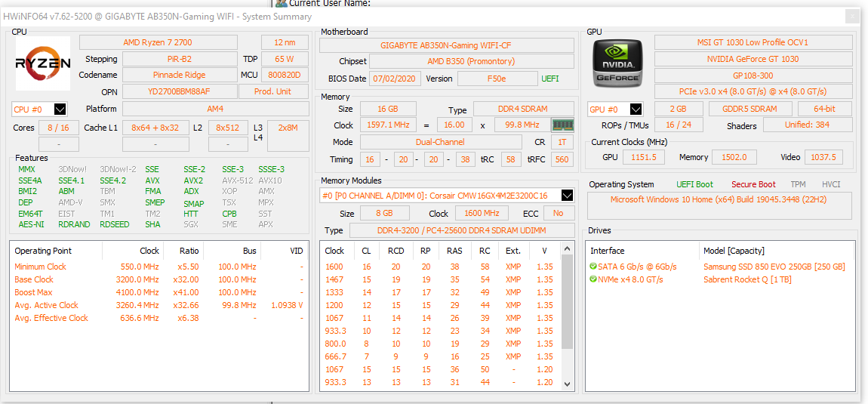Click the ECC No field
Image resolution: width=868 pixels, height=404 pixels.
[x=558, y=214]
